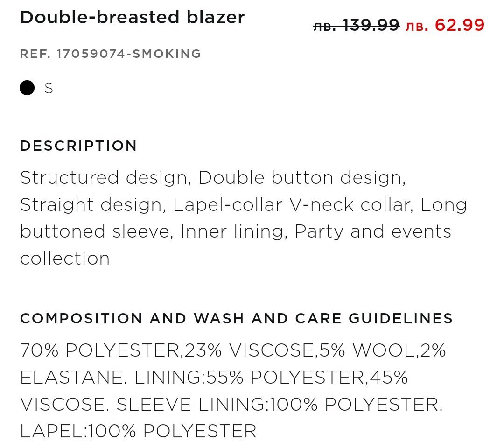Collapse the DESCRIPTION section heading
This screenshot has width=504, height=448.
pos(78,146)
